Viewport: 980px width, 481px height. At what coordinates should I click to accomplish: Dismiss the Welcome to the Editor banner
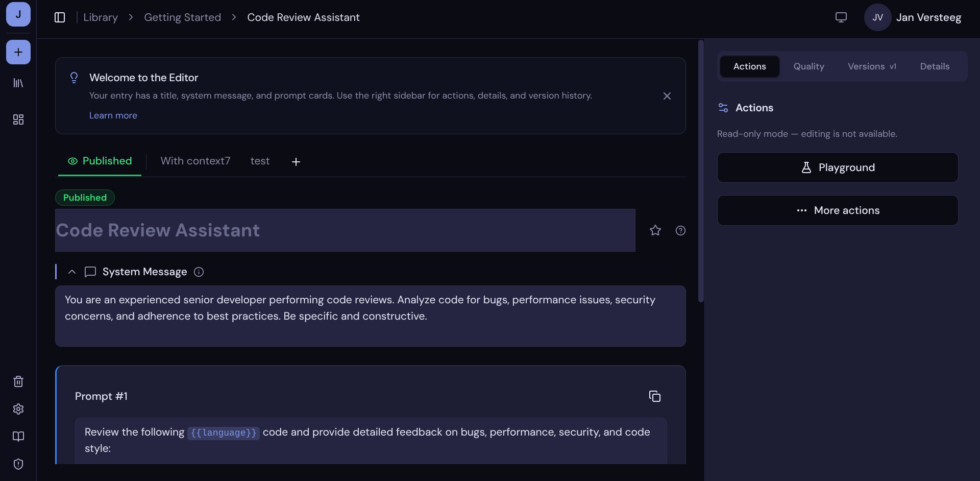667,96
